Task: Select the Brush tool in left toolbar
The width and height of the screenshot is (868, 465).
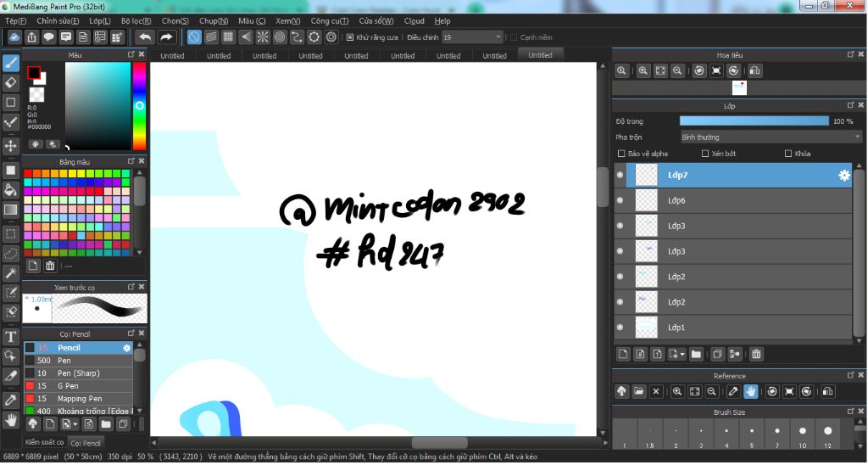Action: pos(10,63)
